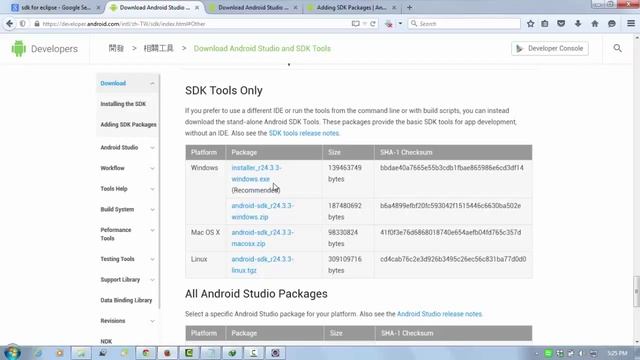Close the sdk for eclipse Google Search tab
This screenshot has height=360, width=640.
point(98,7)
